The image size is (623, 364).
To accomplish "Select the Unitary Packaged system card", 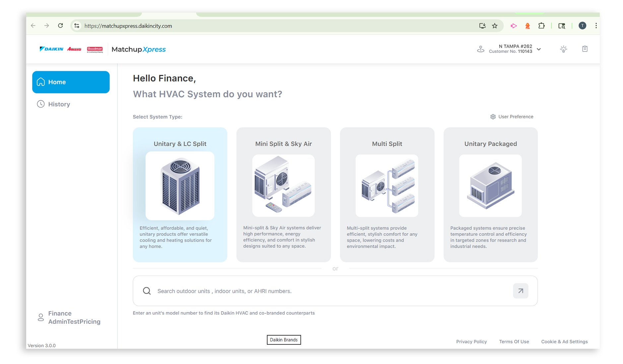I will point(491,195).
